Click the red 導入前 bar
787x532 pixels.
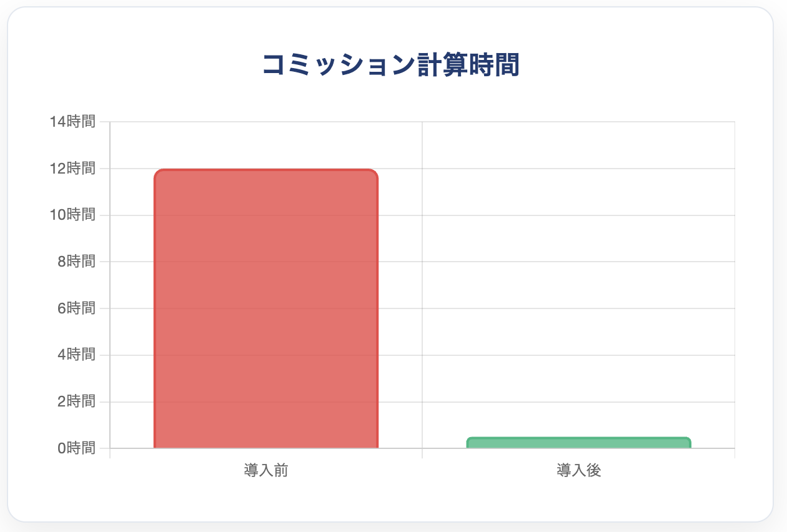tap(266, 308)
